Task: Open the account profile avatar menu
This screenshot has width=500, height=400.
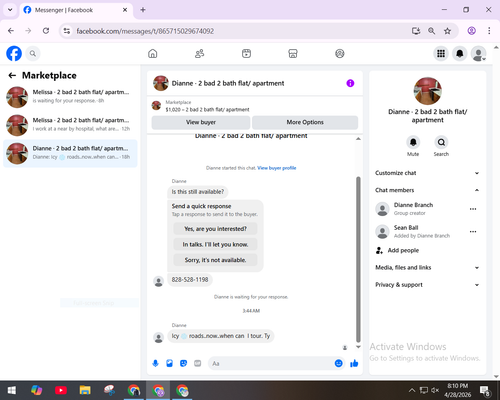Action: point(478,53)
